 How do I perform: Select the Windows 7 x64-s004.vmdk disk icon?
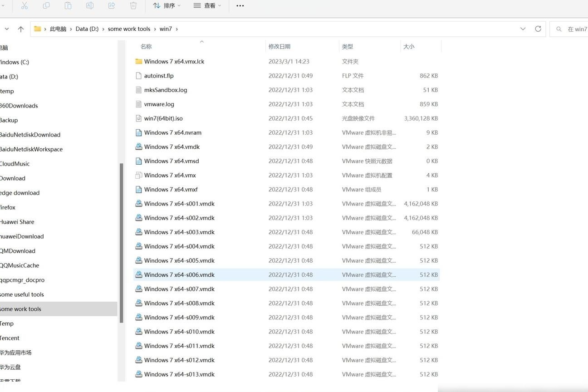click(139, 246)
